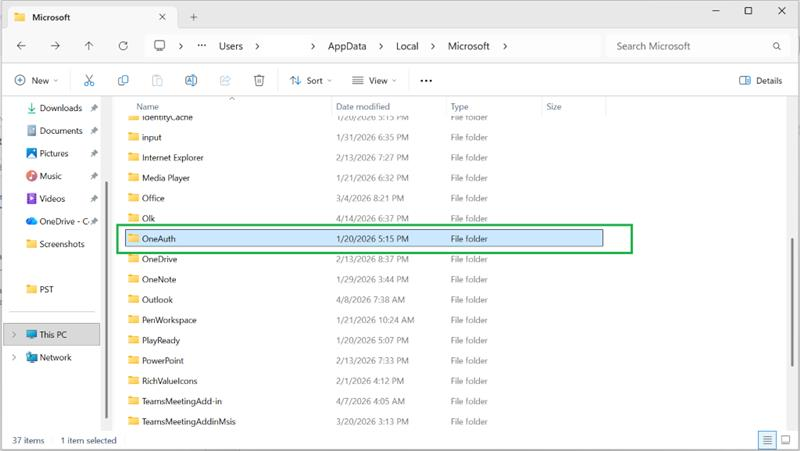This screenshot has height=451, width=800.
Task: Open Downloads in quick access
Action: click(61, 108)
